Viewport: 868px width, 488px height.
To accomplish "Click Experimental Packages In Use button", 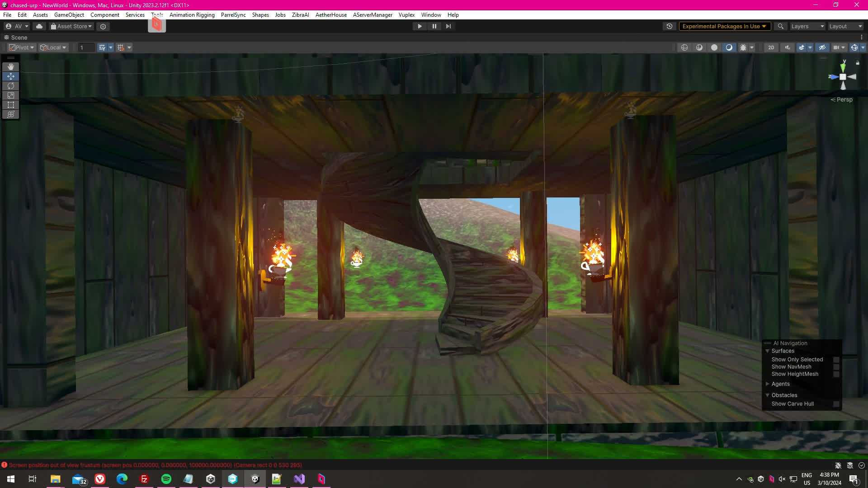I will (x=724, y=26).
